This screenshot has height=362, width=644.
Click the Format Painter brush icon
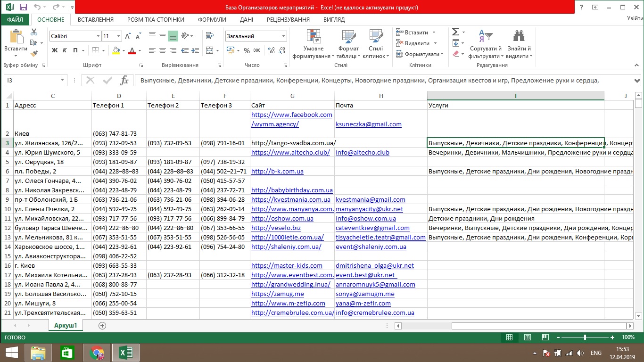click(x=34, y=54)
